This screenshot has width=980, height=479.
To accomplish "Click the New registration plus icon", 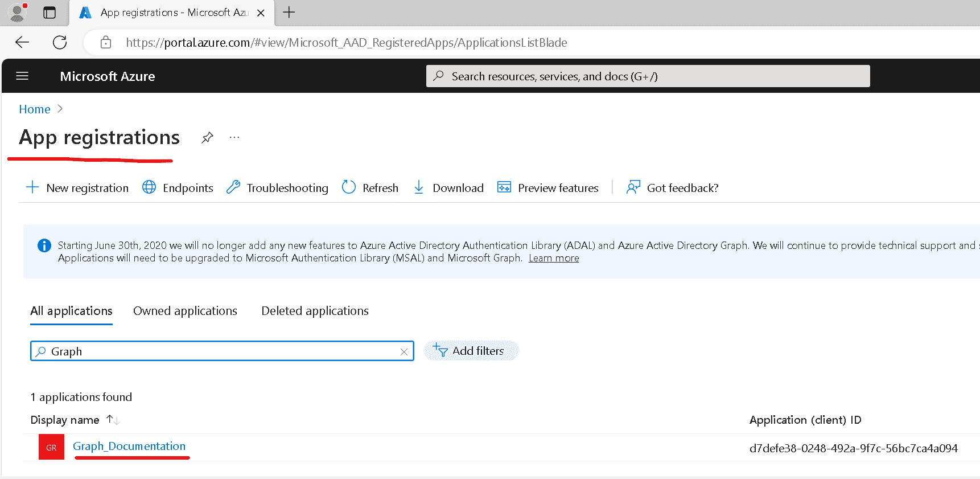I will point(32,187).
